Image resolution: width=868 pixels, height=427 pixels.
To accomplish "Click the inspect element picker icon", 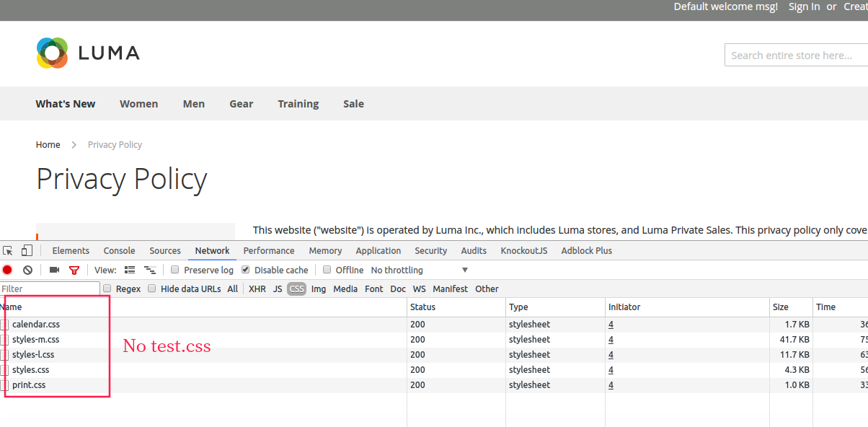I will (x=8, y=251).
